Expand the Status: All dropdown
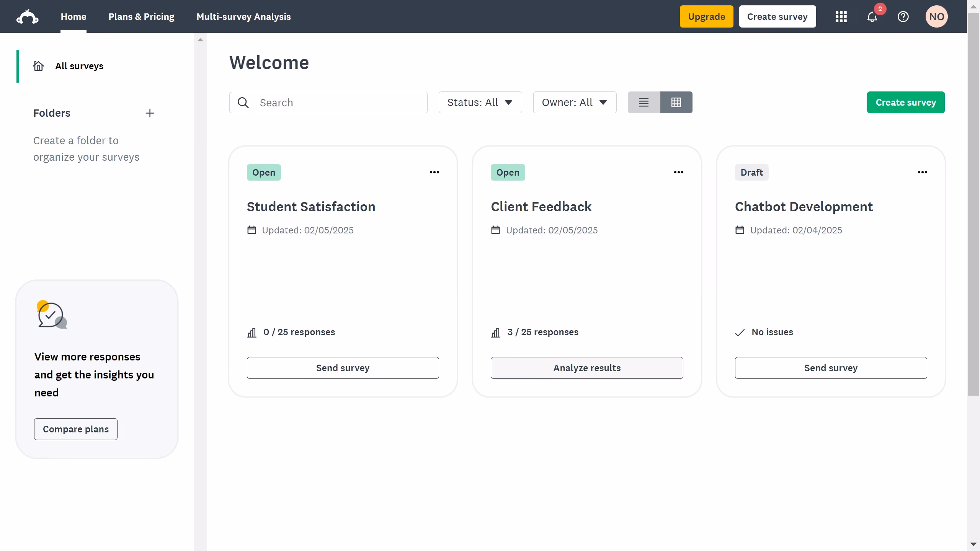This screenshot has width=980, height=551. (x=480, y=103)
